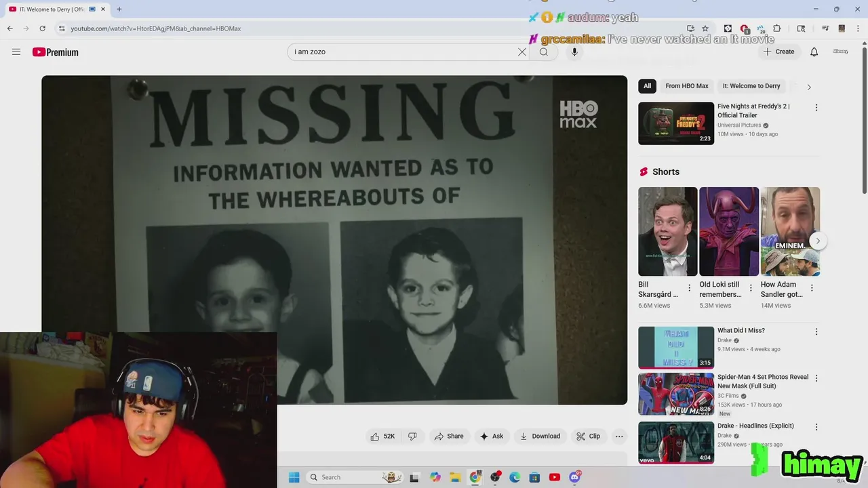Open the Extensions puzzle icon
Viewport: 868px width, 488px height.
point(777,28)
